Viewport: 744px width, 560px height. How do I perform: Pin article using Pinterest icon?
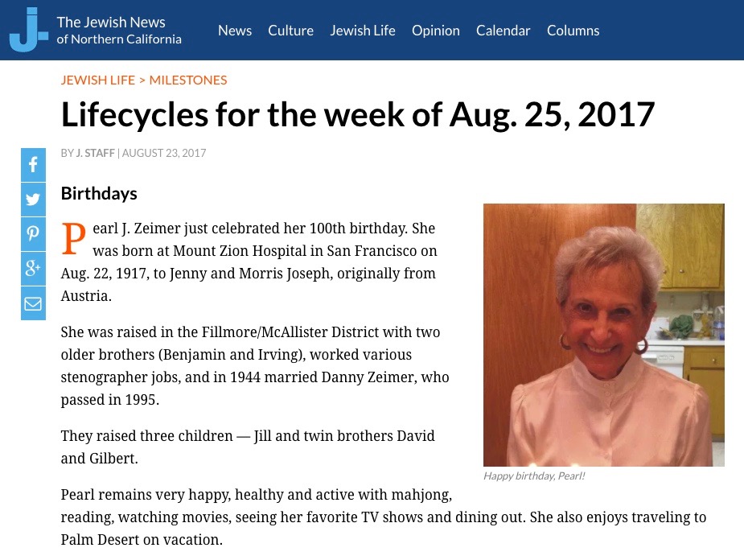click(x=33, y=234)
